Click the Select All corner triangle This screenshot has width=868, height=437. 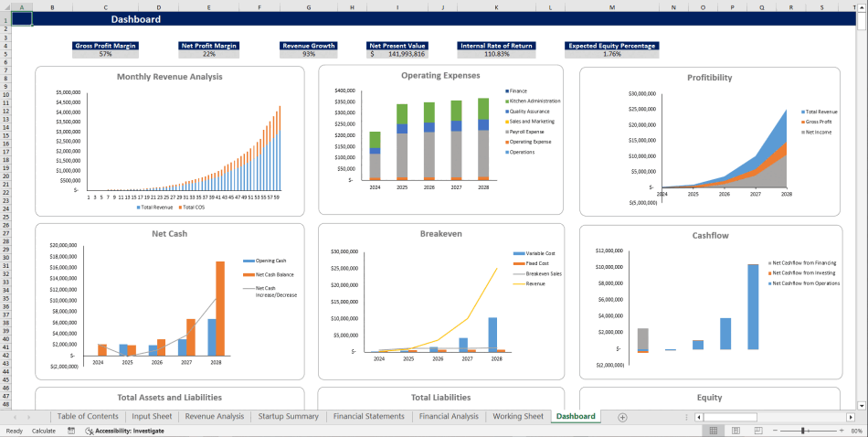coord(5,7)
